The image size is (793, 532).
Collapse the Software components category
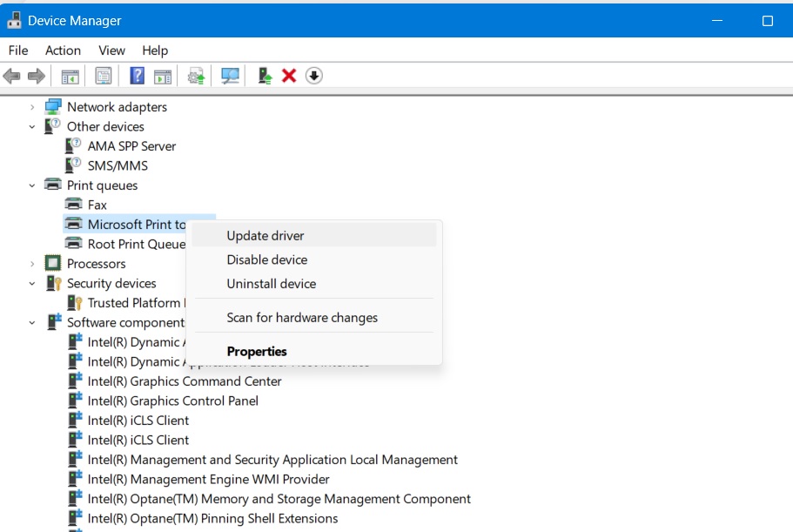(32, 322)
